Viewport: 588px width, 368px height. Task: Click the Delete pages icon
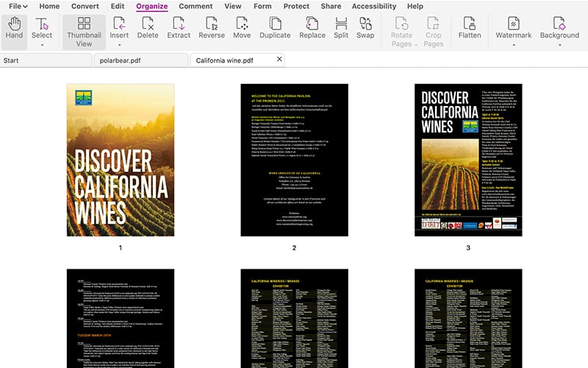(148, 24)
